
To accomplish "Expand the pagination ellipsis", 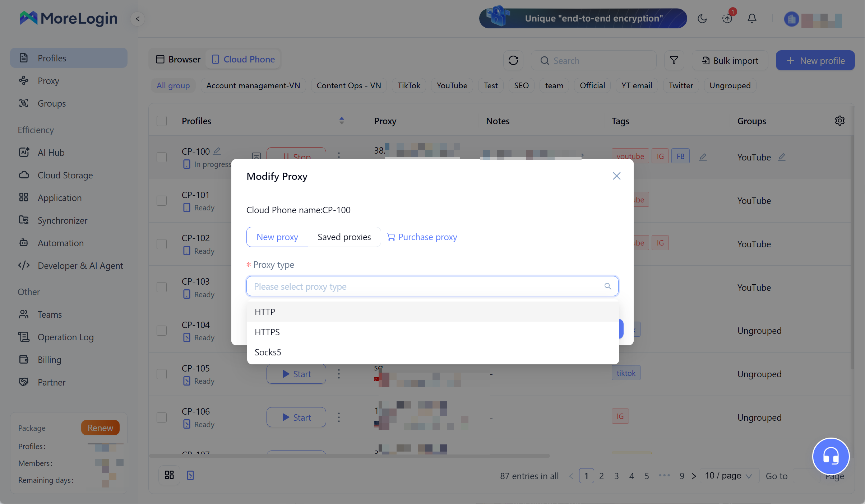I will (665, 475).
